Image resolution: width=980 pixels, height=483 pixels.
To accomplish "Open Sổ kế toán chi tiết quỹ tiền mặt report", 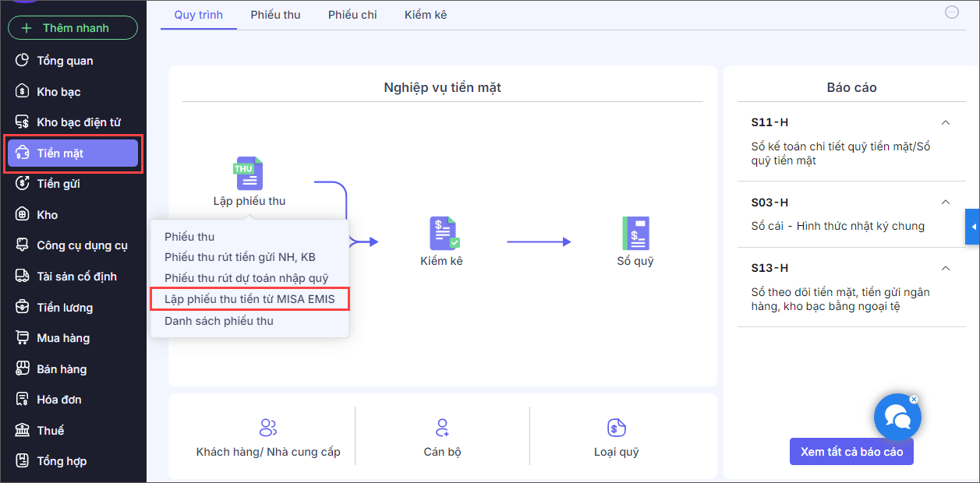I will [x=841, y=153].
